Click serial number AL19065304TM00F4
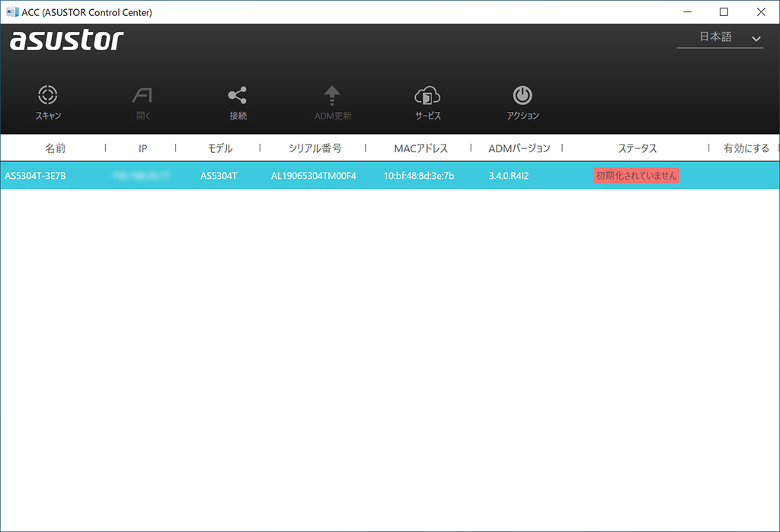780x532 pixels. (x=313, y=176)
